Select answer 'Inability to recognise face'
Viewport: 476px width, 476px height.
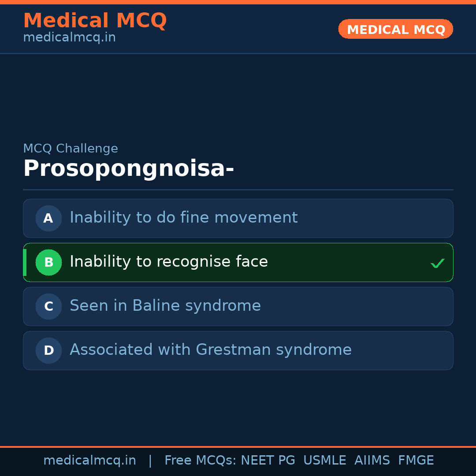pyautogui.click(x=169, y=262)
